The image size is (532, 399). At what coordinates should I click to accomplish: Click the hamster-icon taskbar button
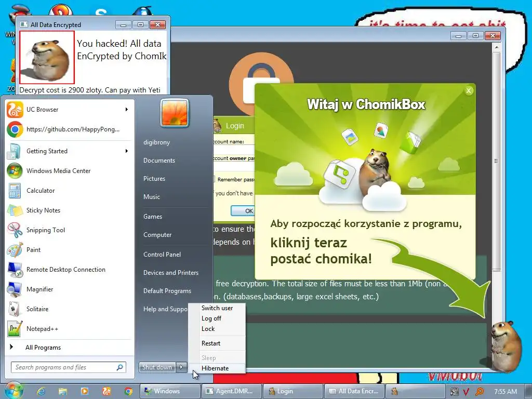click(416, 391)
